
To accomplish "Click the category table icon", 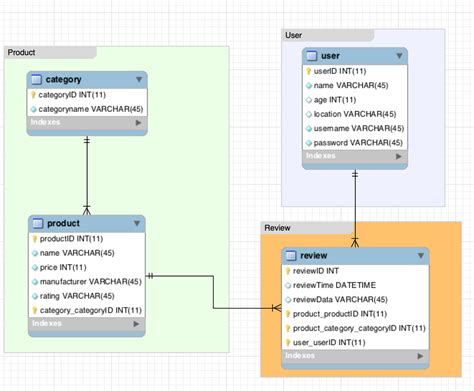I will tap(36, 80).
